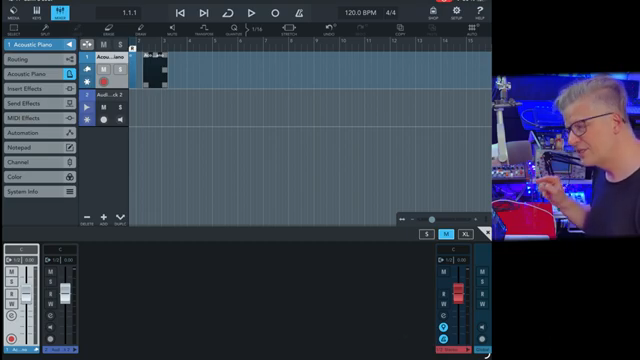This screenshot has width=640, height=360.
Task: Expand Send Effects section
Action: tap(40, 103)
